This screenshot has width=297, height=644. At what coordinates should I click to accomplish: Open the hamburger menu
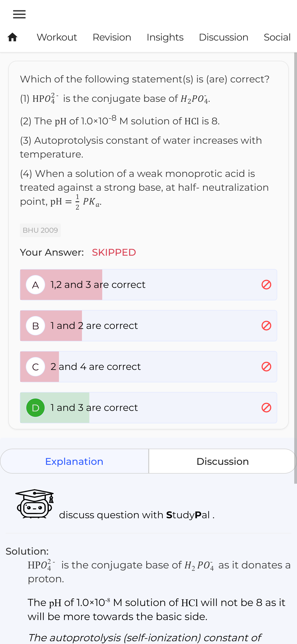19,14
